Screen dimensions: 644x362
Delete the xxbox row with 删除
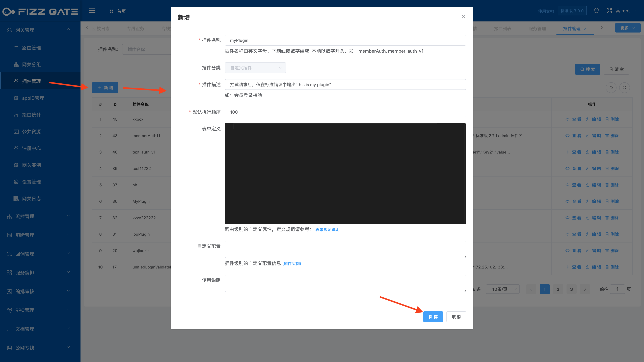point(612,119)
